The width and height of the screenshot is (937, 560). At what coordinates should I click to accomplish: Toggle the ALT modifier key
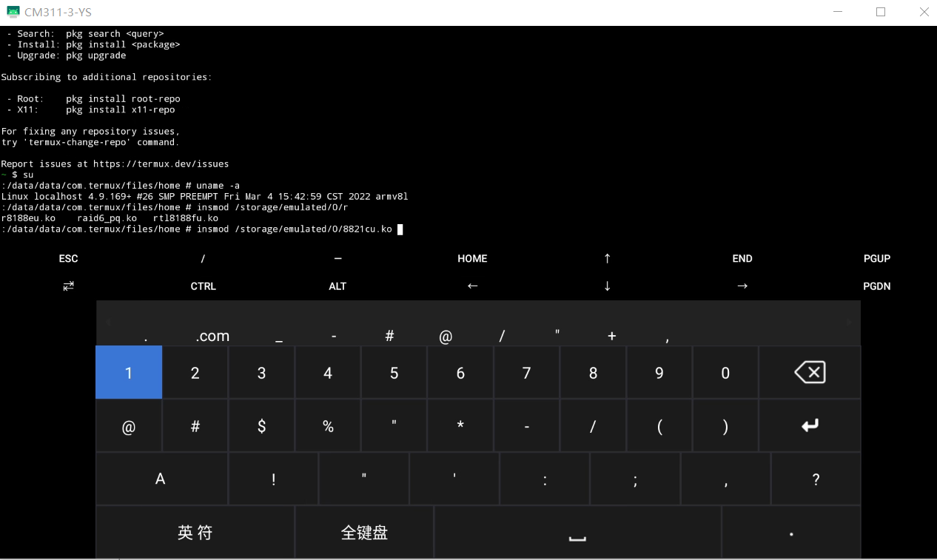337,286
